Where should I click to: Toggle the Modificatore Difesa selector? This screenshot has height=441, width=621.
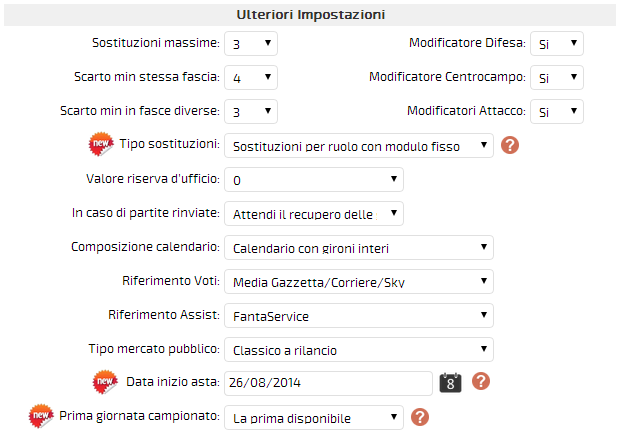(x=557, y=44)
